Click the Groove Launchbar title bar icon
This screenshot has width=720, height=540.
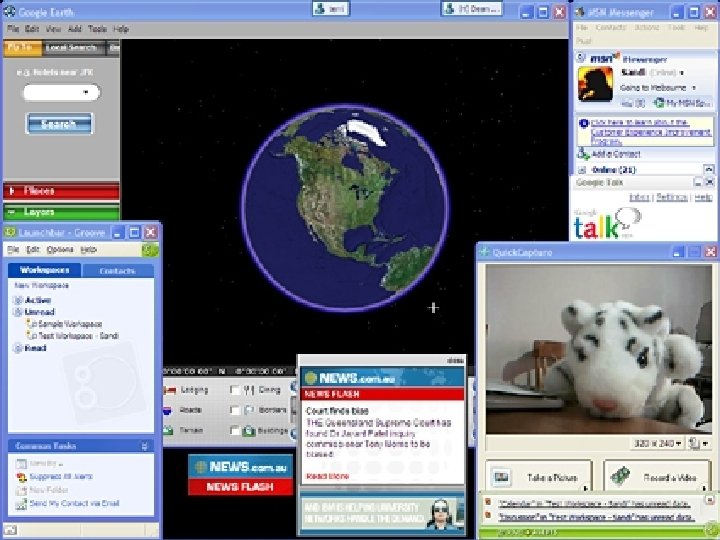(x=10, y=232)
